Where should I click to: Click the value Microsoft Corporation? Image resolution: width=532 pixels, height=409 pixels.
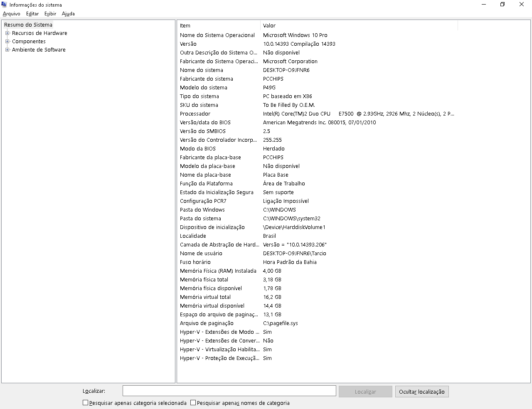pyautogui.click(x=290, y=62)
